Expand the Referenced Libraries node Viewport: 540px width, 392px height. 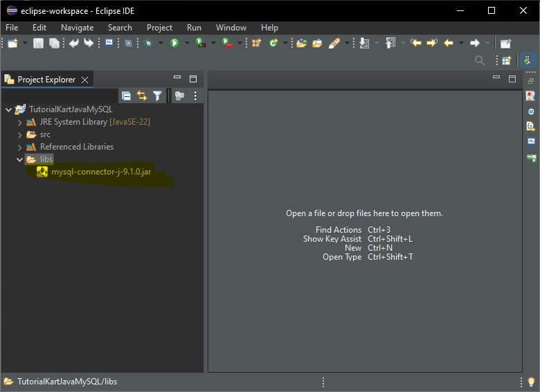pos(19,148)
